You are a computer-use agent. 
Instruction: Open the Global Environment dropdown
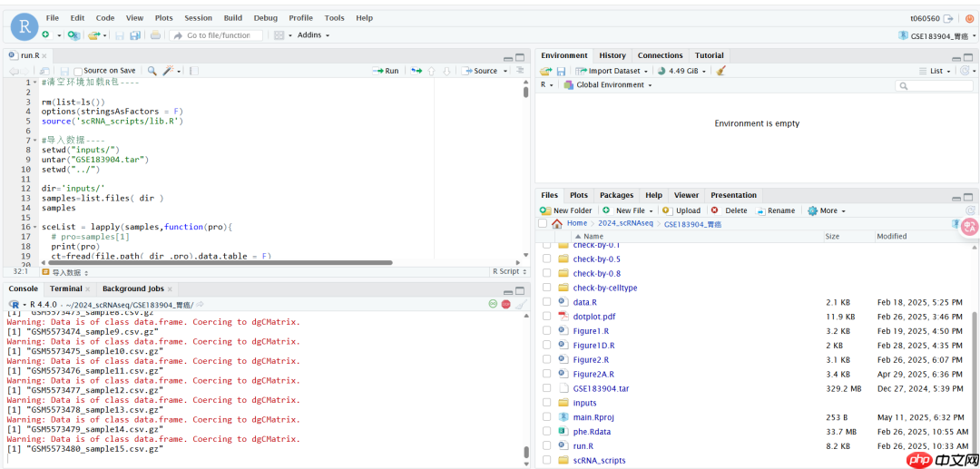pos(608,85)
